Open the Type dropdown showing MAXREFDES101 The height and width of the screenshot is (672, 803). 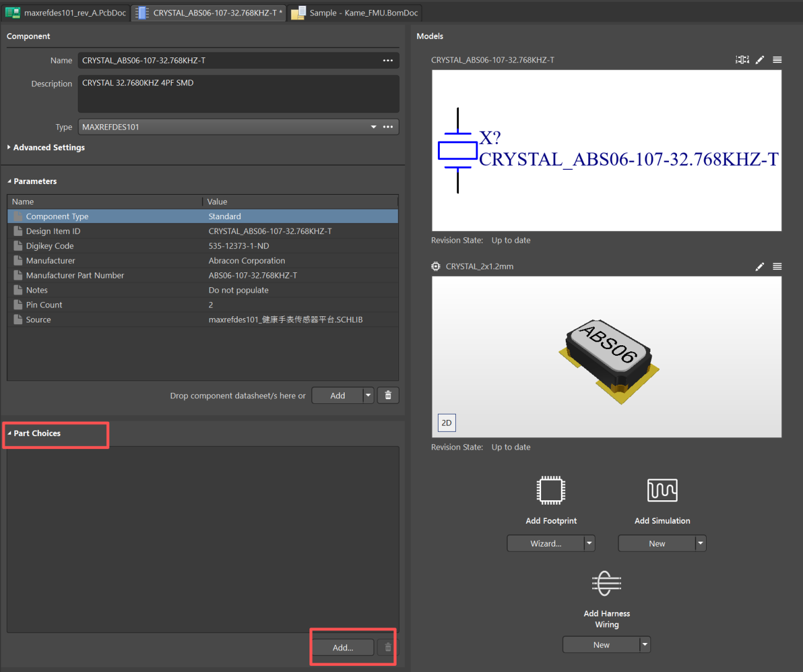coord(374,127)
